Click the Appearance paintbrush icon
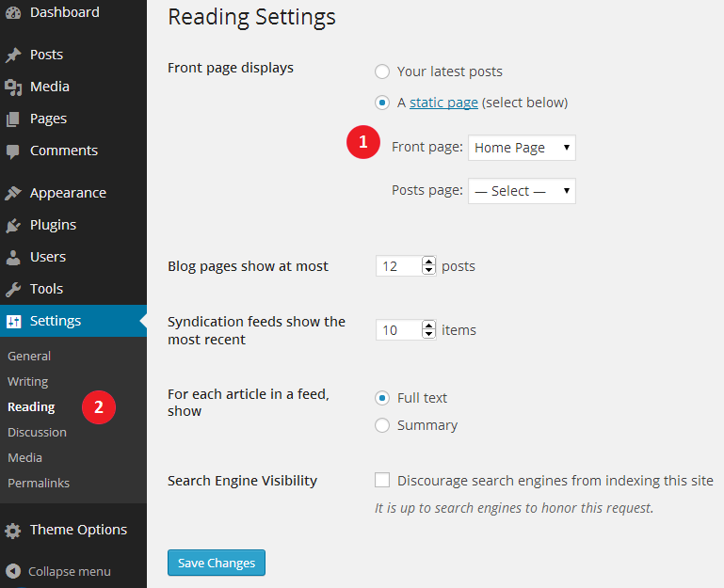The image size is (724, 588). coord(13,193)
